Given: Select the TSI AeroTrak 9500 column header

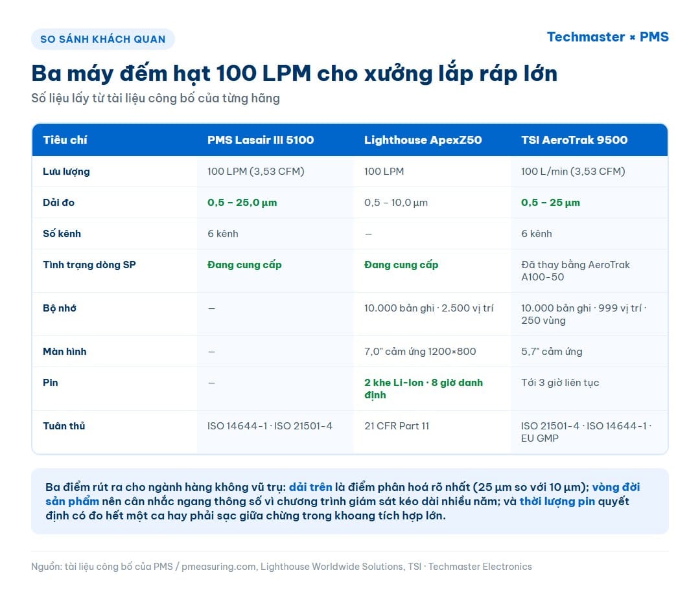Looking at the screenshot, I should 574,140.
